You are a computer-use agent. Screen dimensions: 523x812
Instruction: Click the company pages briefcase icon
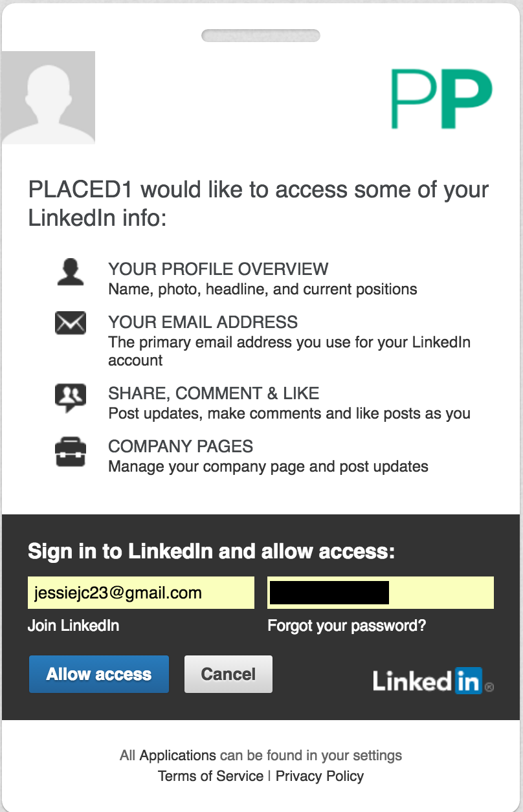click(71, 452)
